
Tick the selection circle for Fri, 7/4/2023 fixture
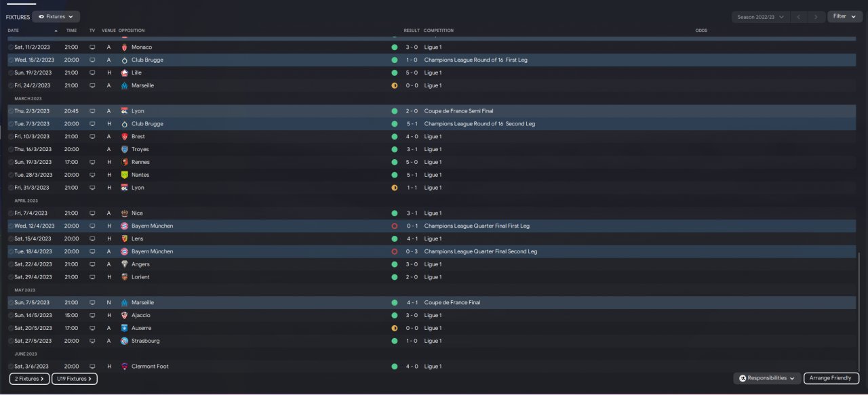click(11, 213)
